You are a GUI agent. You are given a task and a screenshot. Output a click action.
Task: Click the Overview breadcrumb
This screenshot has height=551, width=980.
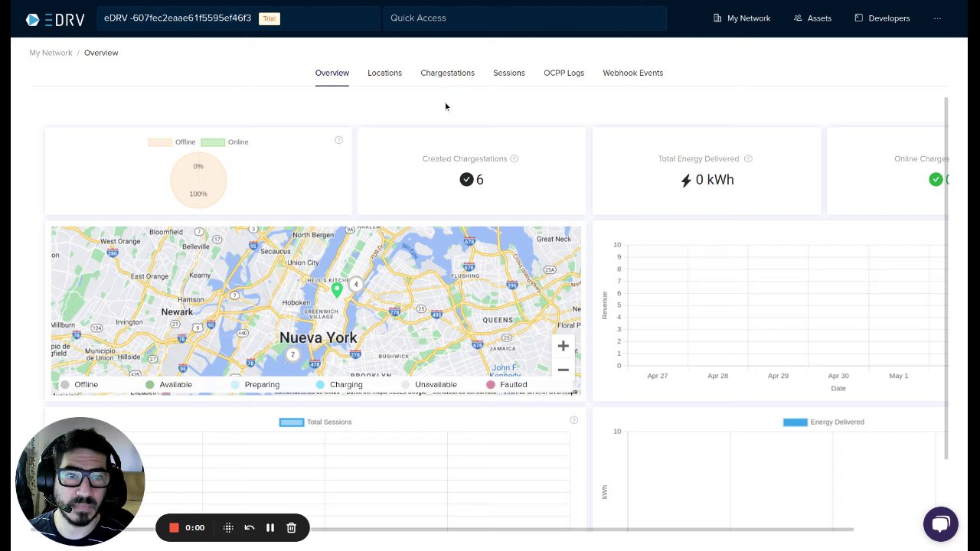click(x=101, y=53)
